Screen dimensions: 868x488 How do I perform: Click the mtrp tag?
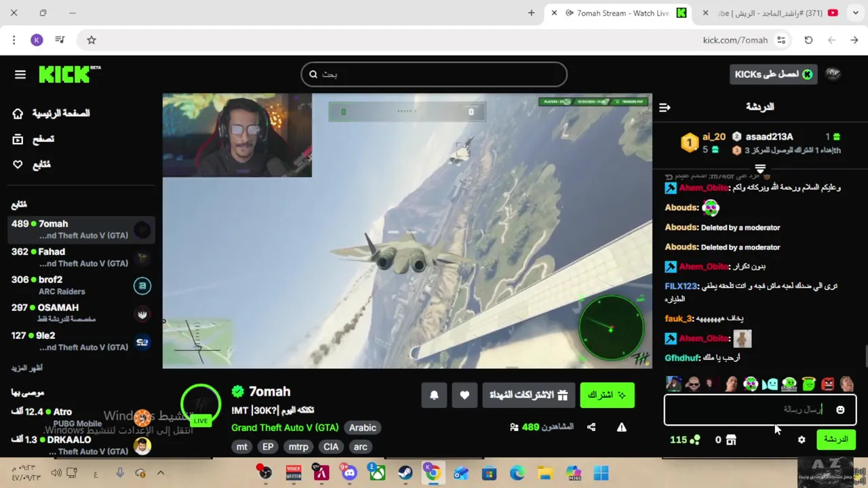[298, 447]
